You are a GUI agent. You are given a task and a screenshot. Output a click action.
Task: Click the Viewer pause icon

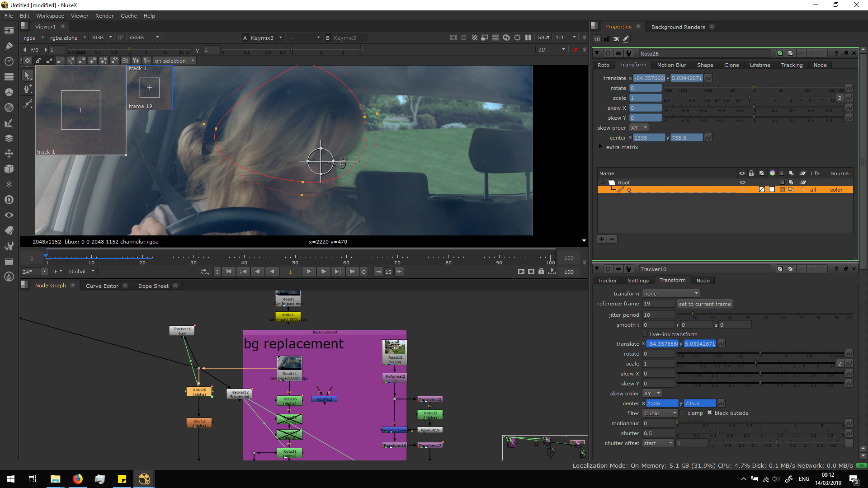point(528,38)
